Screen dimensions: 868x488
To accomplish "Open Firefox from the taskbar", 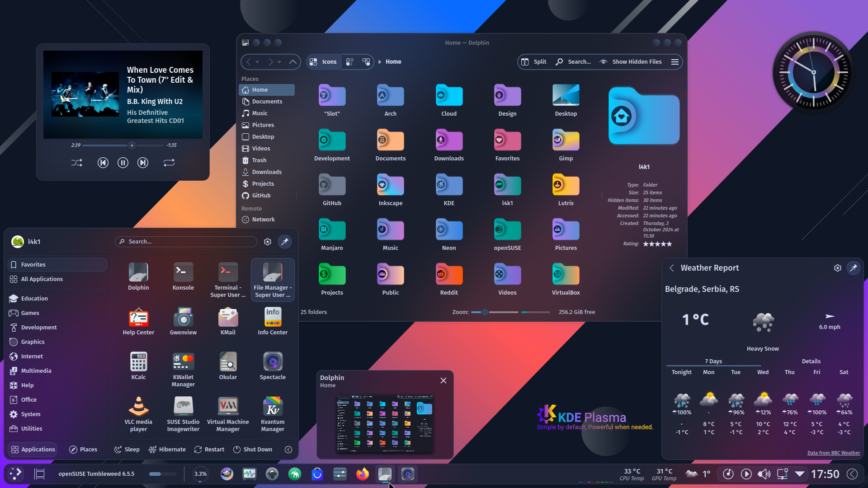I will (x=363, y=474).
